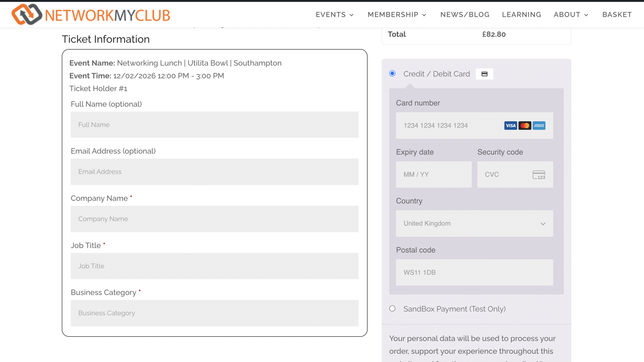Click the Visa card icon

coord(510,125)
